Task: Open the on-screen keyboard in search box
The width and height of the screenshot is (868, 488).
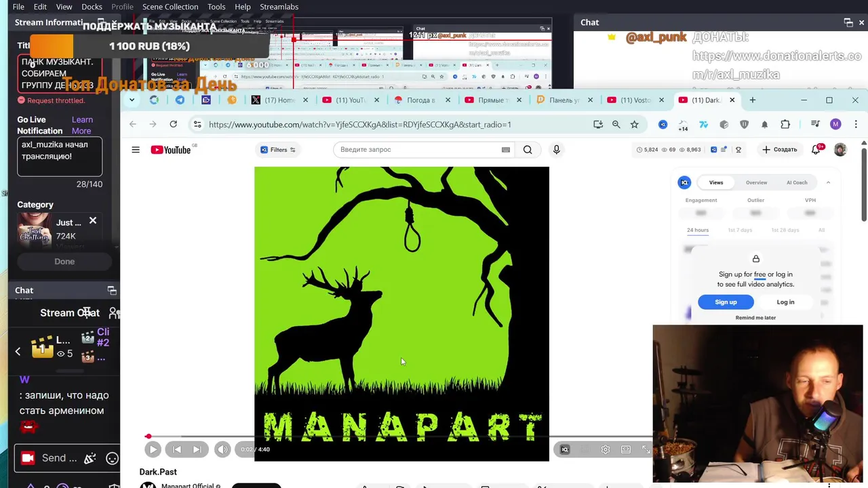Action: pyautogui.click(x=506, y=150)
